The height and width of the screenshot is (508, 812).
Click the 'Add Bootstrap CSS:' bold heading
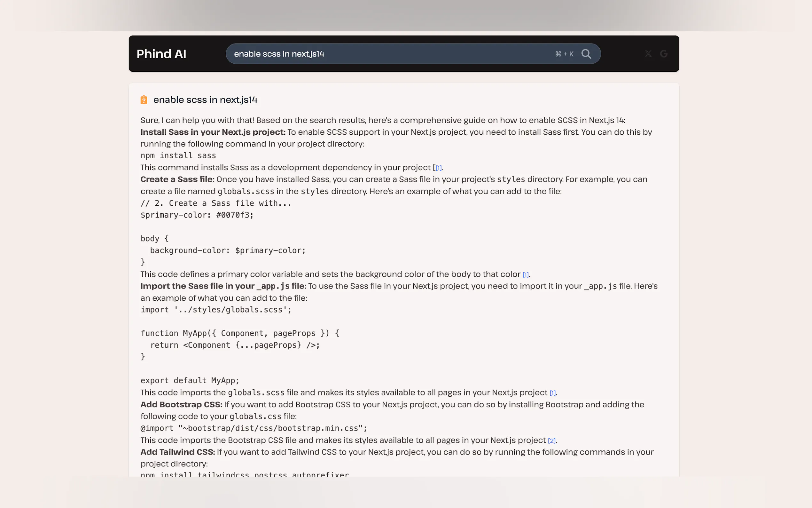(181, 405)
